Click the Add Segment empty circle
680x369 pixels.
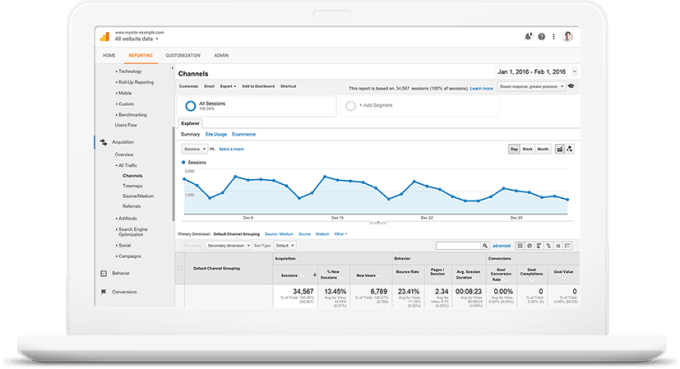tap(350, 106)
